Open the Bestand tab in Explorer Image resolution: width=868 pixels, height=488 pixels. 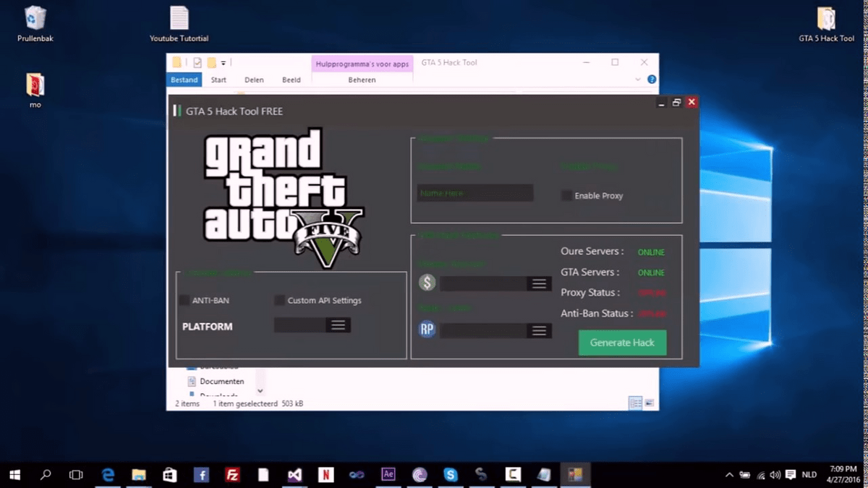(x=184, y=80)
